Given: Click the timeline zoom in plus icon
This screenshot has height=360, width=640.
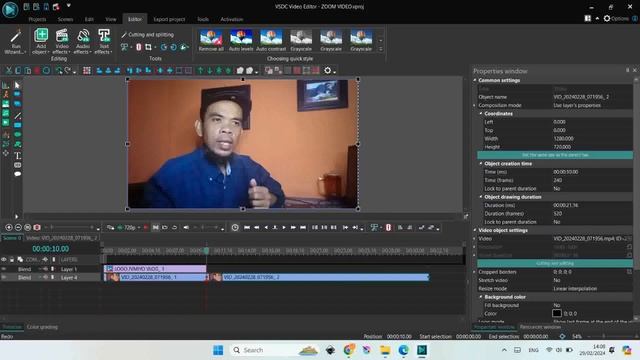Looking at the screenshot, I should pyautogui.click(x=9, y=227).
